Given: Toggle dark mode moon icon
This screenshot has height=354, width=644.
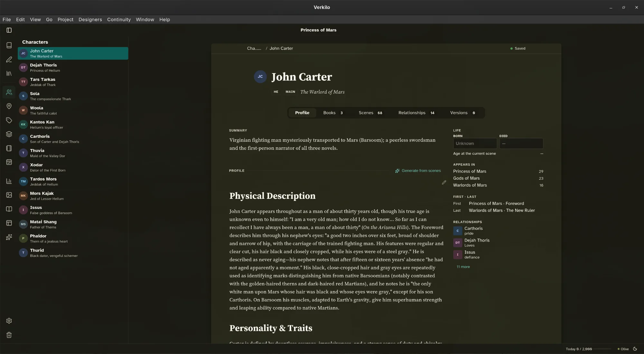Looking at the screenshot, I should point(635,349).
